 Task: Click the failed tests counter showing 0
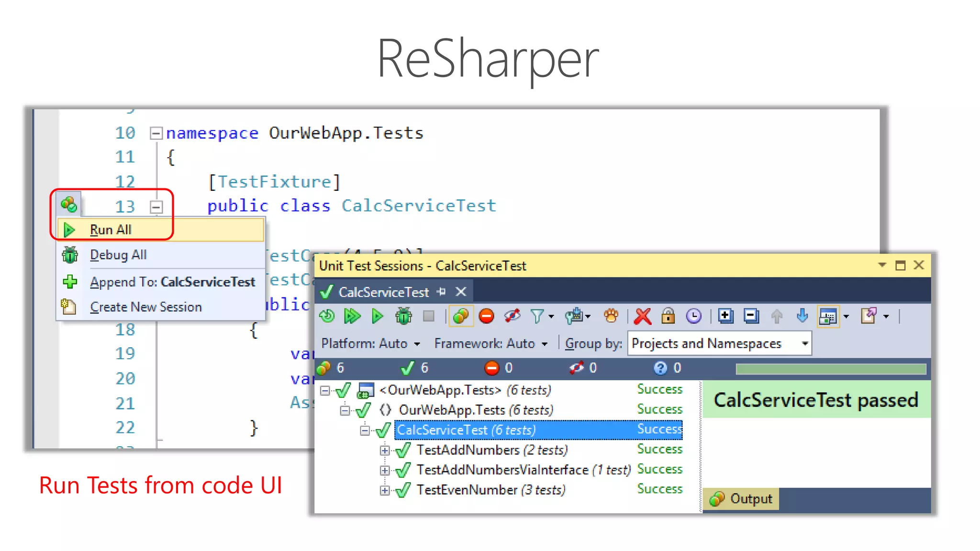[499, 368]
